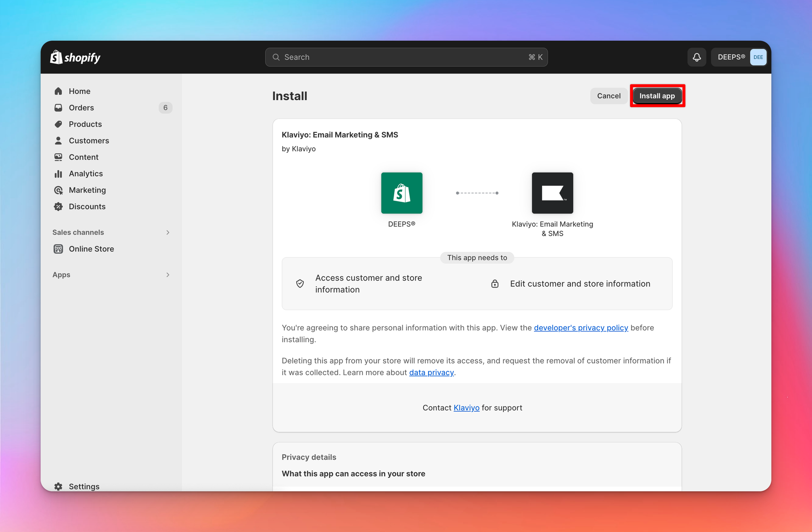Image resolution: width=812 pixels, height=532 pixels.
Task: Click the Products tag icon
Action: point(58,124)
